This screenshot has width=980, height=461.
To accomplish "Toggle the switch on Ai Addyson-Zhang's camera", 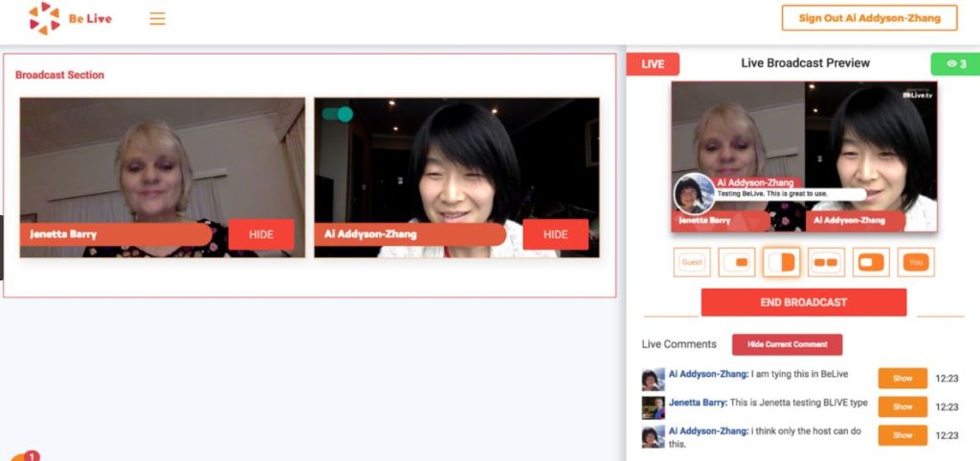I will pyautogui.click(x=338, y=114).
